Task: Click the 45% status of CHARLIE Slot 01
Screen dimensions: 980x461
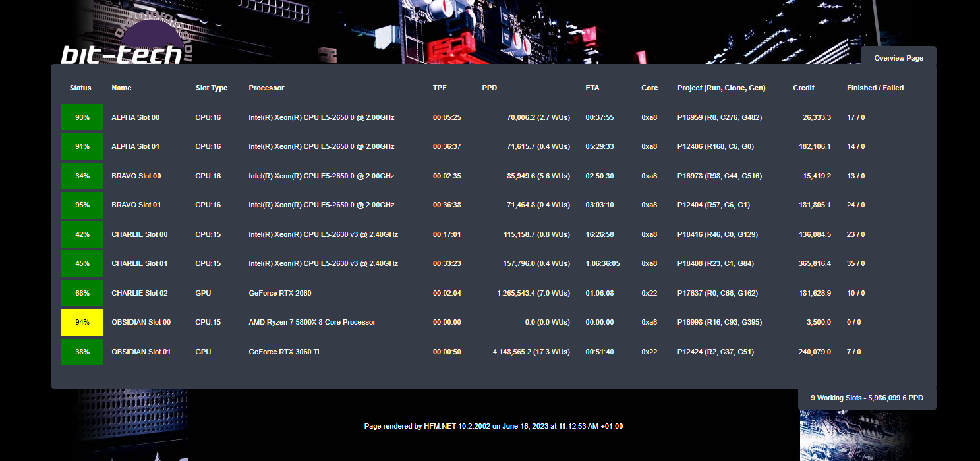Action: coord(82,263)
